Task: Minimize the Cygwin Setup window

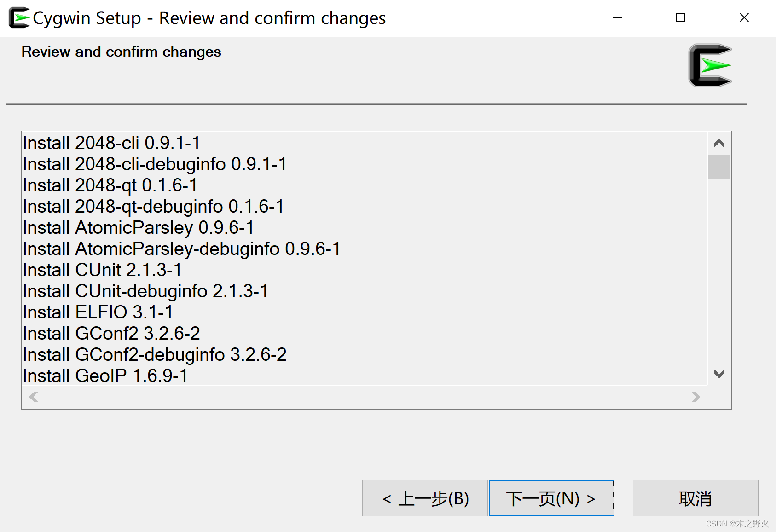Action: (618, 18)
